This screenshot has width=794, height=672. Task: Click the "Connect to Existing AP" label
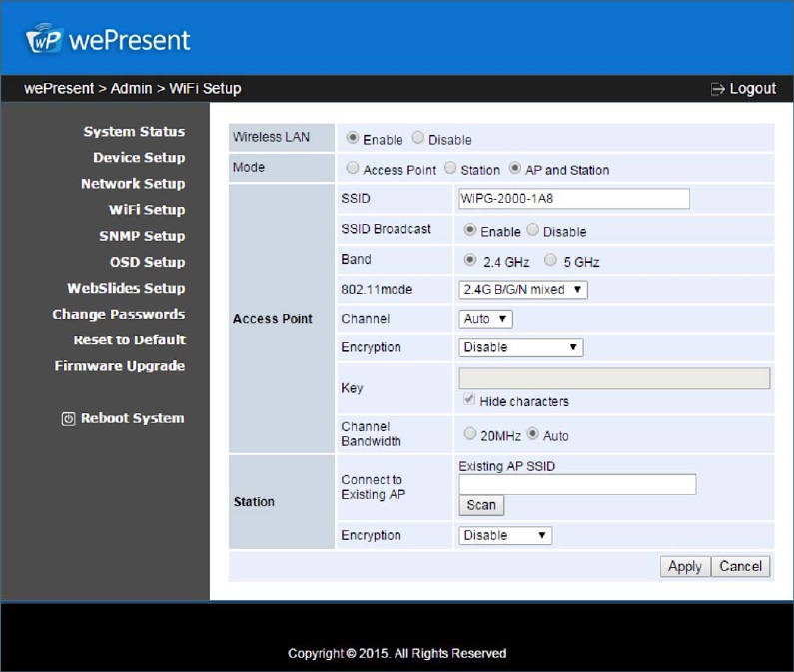click(374, 487)
